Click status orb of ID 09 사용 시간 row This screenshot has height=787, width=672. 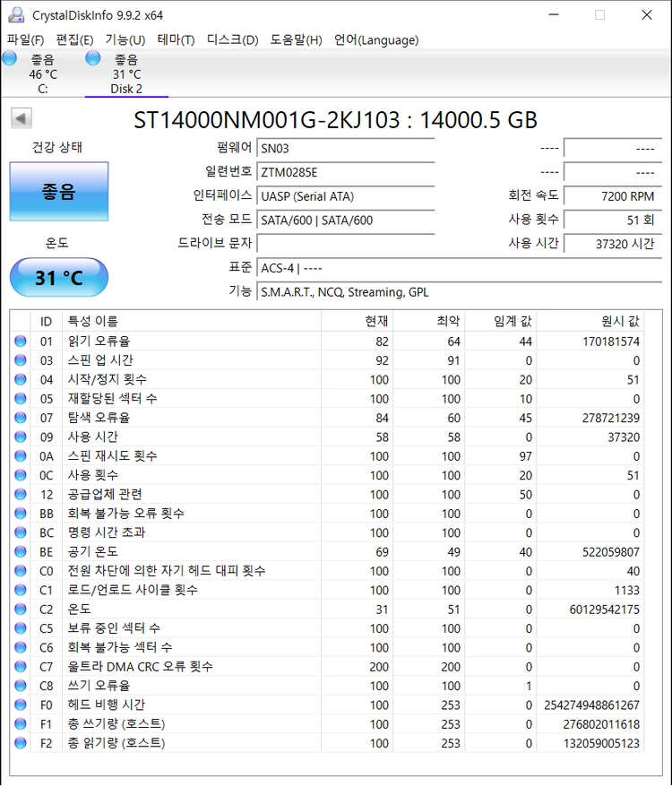pyautogui.click(x=21, y=437)
